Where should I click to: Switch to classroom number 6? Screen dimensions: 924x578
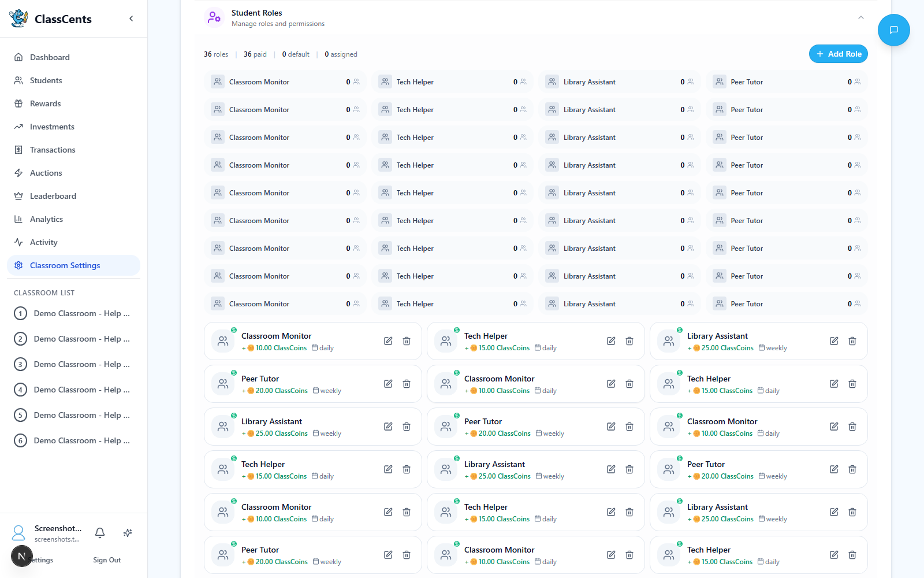(73, 440)
